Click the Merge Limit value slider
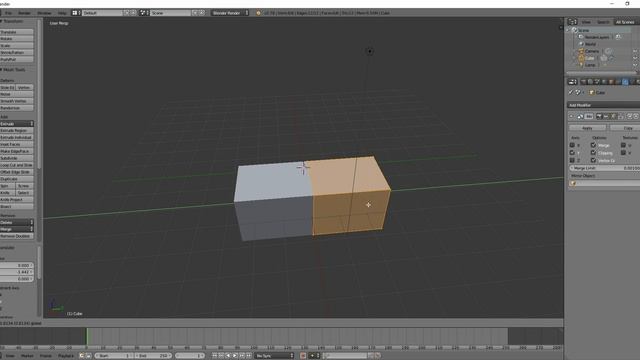Screen dimensions: 640x360 point(604,168)
